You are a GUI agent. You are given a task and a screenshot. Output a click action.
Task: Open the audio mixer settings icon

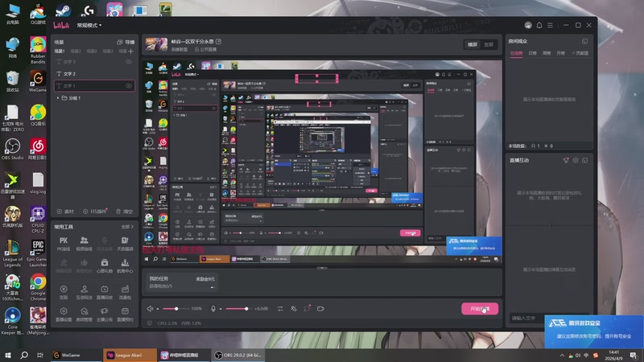[x=280, y=309]
